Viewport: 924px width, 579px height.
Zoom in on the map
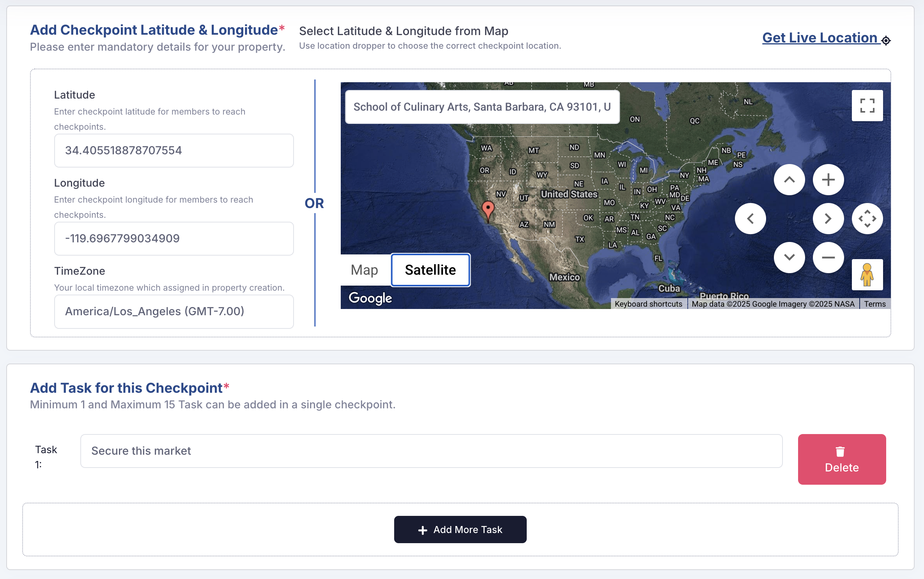(828, 180)
